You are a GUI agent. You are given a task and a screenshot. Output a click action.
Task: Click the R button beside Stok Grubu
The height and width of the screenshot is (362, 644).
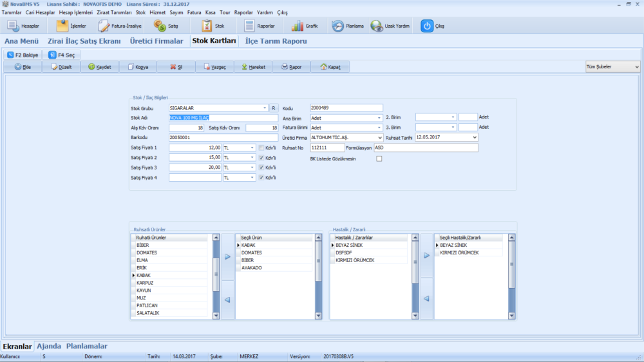(274, 108)
